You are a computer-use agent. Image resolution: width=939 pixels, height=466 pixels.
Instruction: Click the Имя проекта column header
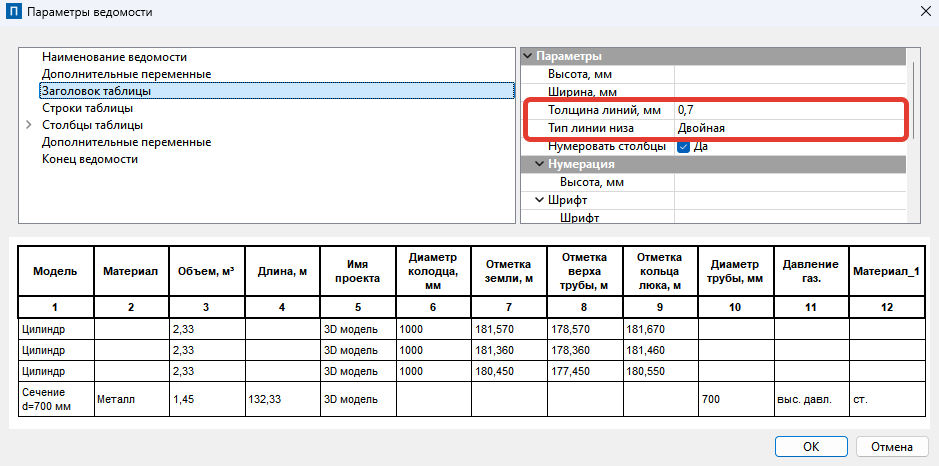(358, 271)
